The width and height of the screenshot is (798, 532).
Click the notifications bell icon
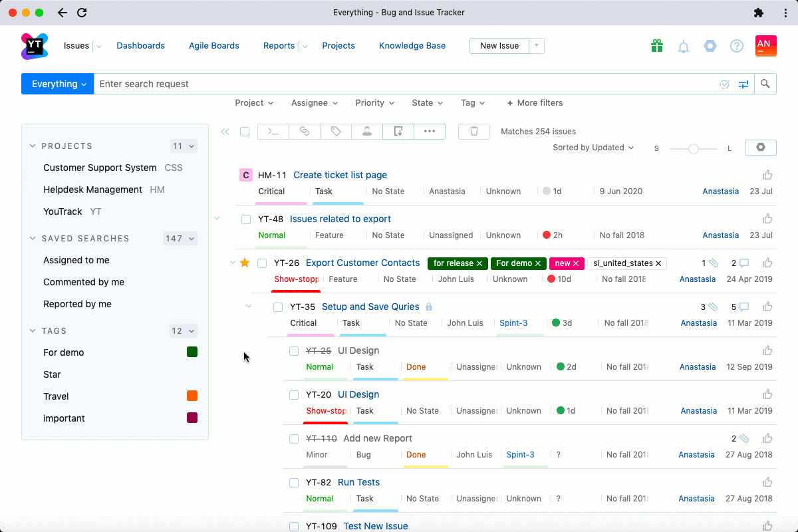coord(683,46)
